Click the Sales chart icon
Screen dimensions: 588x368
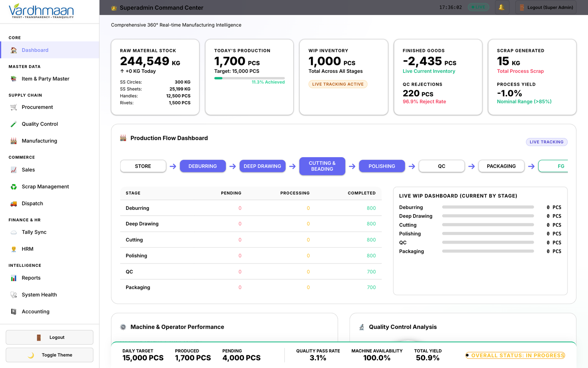click(14, 170)
